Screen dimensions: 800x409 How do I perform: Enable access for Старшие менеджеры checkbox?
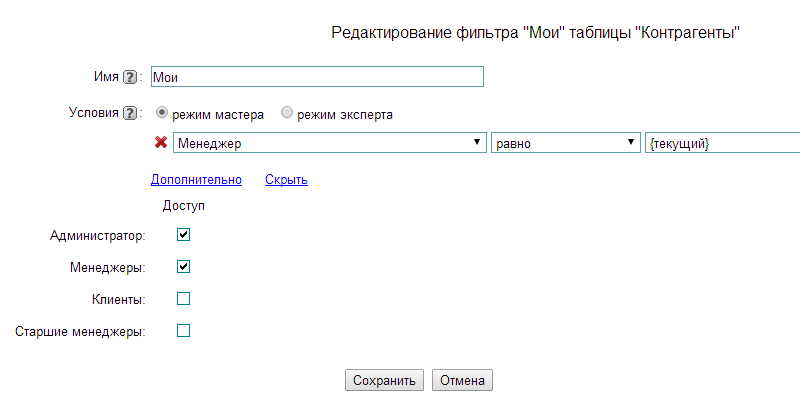pyautogui.click(x=183, y=330)
